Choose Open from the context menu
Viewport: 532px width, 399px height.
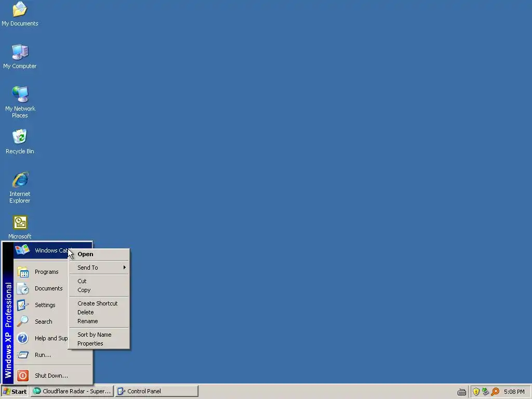click(99, 254)
